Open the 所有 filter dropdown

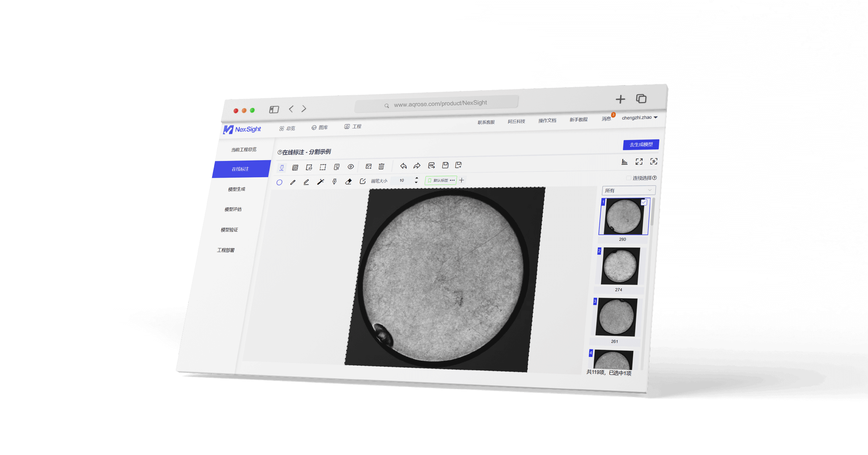[628, 190]
